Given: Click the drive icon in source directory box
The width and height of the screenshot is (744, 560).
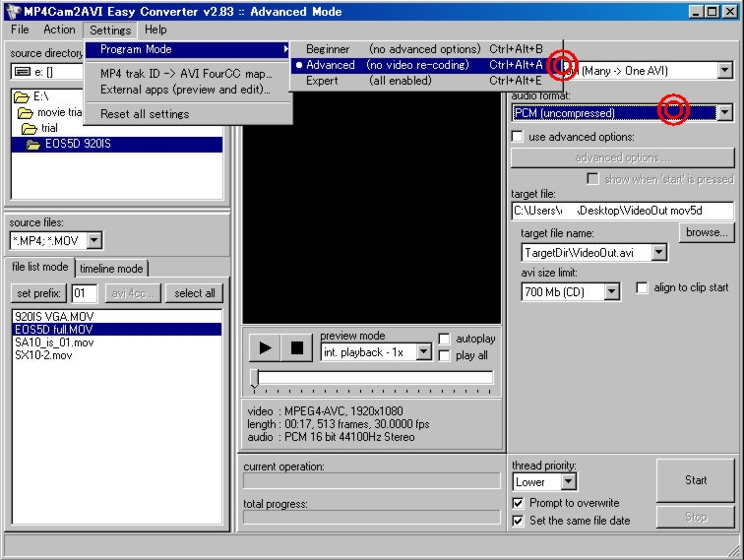Looking at the screenshot, I should (x=23, y=72).
